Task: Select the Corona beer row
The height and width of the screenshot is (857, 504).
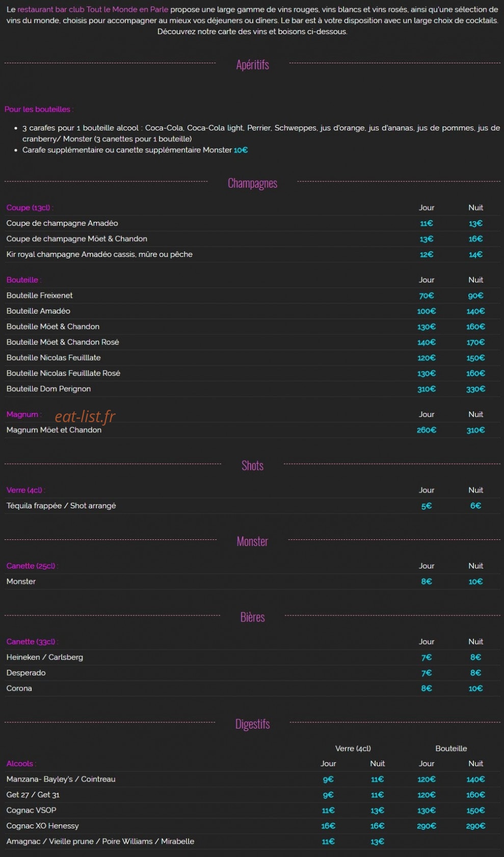Action: 252,689
